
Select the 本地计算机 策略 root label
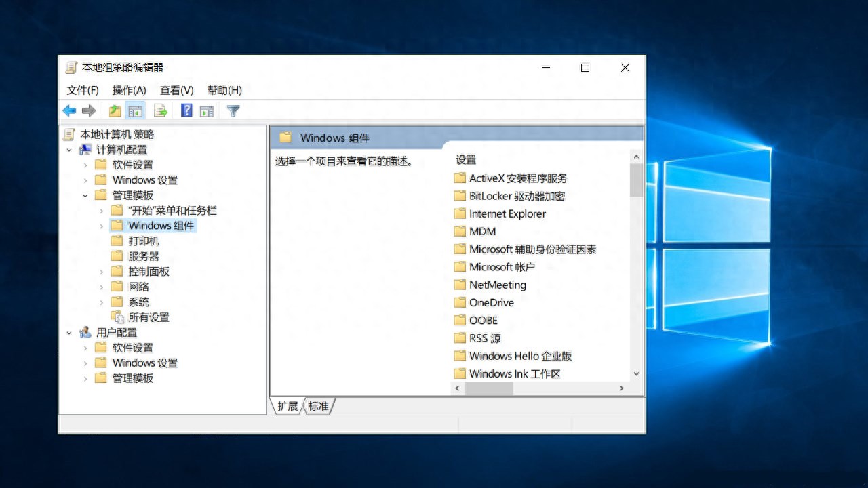click(117, 134)
